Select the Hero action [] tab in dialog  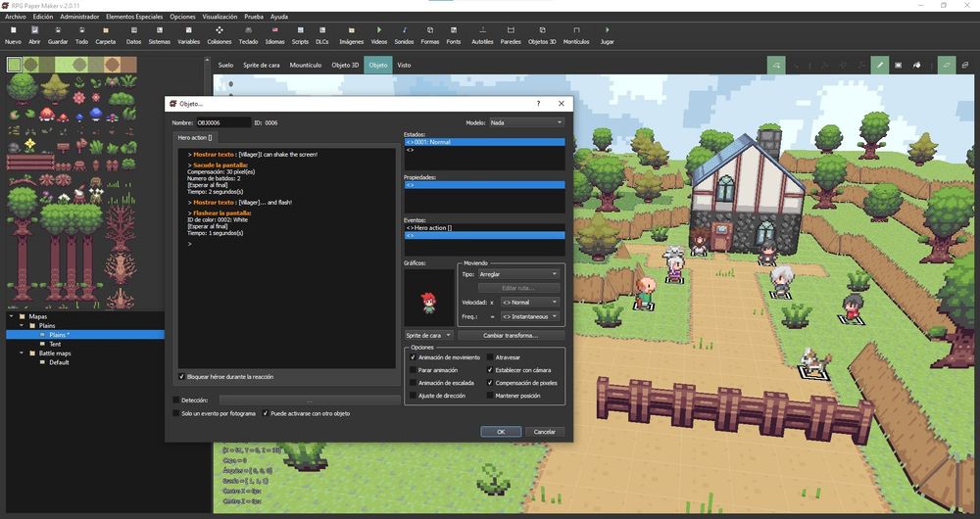coord(194,137)
